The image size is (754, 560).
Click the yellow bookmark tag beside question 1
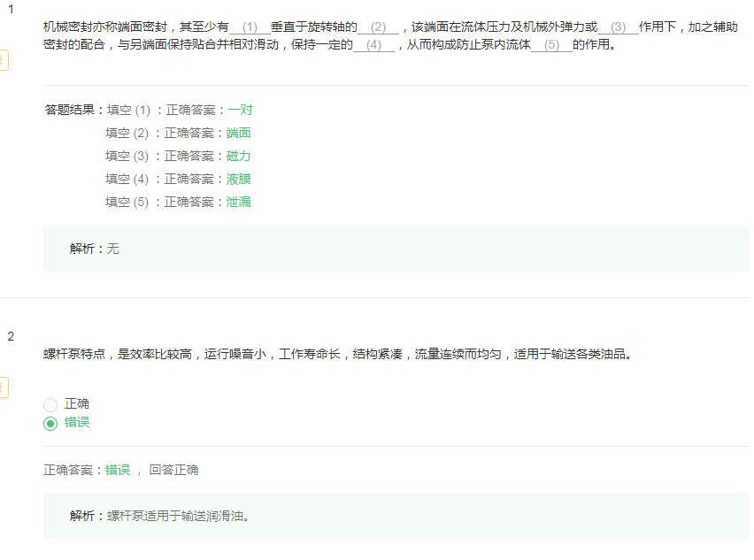pyautogui.click(x=4, y=60)
